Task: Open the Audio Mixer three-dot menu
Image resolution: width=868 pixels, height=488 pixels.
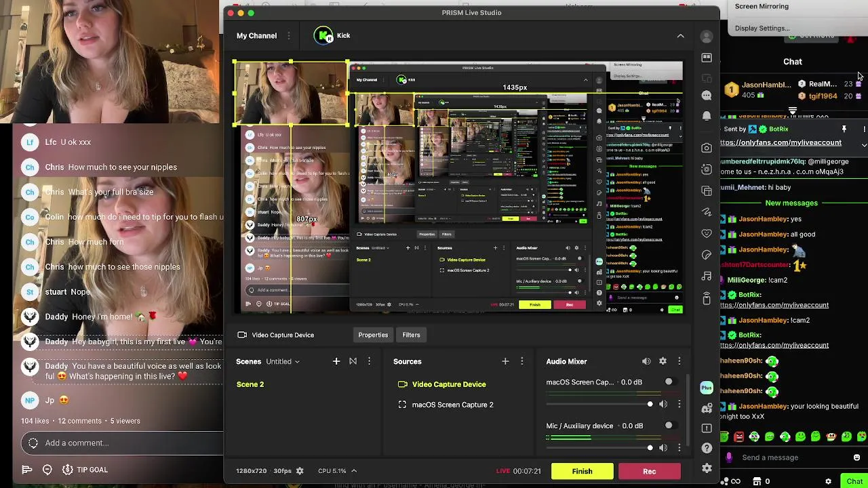Action: [679, 361]
